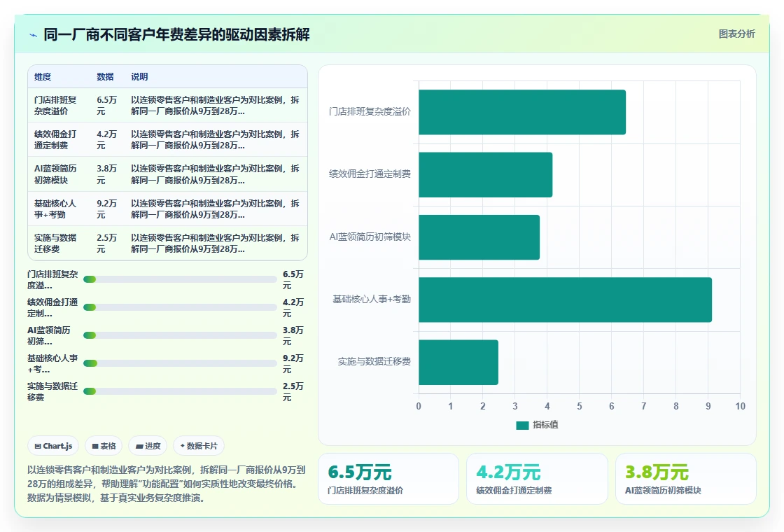Click the description paragraph starting 以连锁零售客户 at bottom
This screenshot has height=532, width=784.
point(167,484)
